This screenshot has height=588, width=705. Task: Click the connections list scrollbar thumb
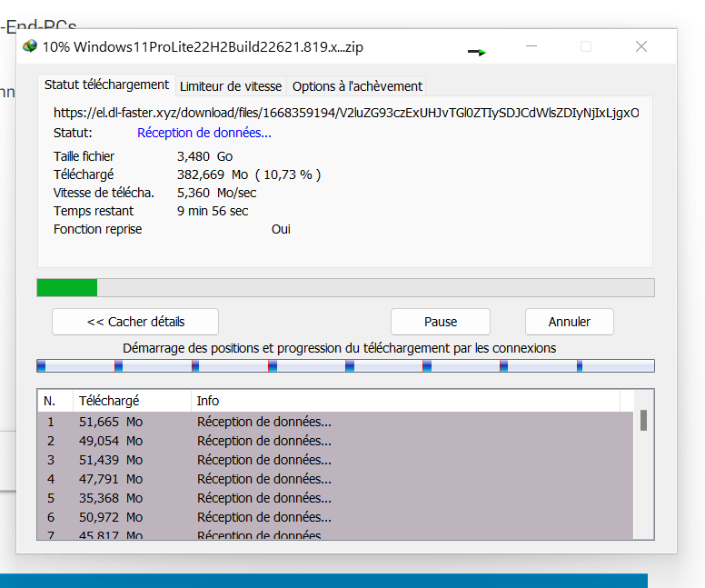644,420
